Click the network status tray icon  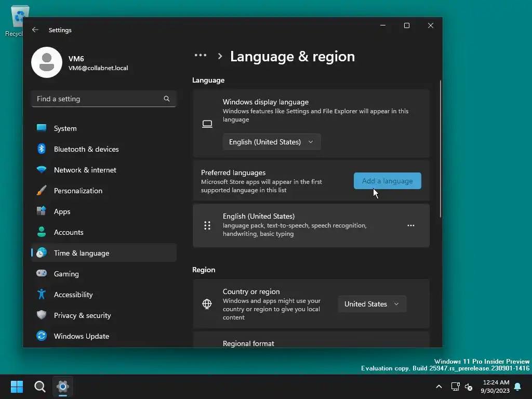(455, 387)
